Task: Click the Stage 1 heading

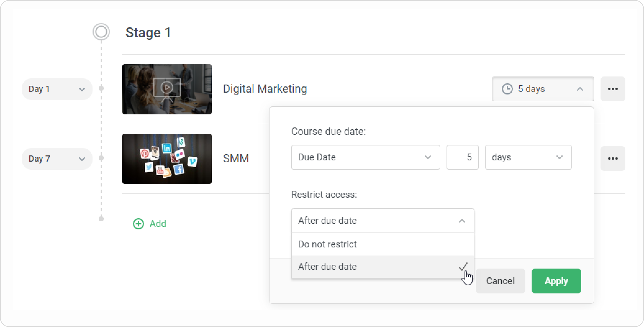Action: tap(148, 33)
